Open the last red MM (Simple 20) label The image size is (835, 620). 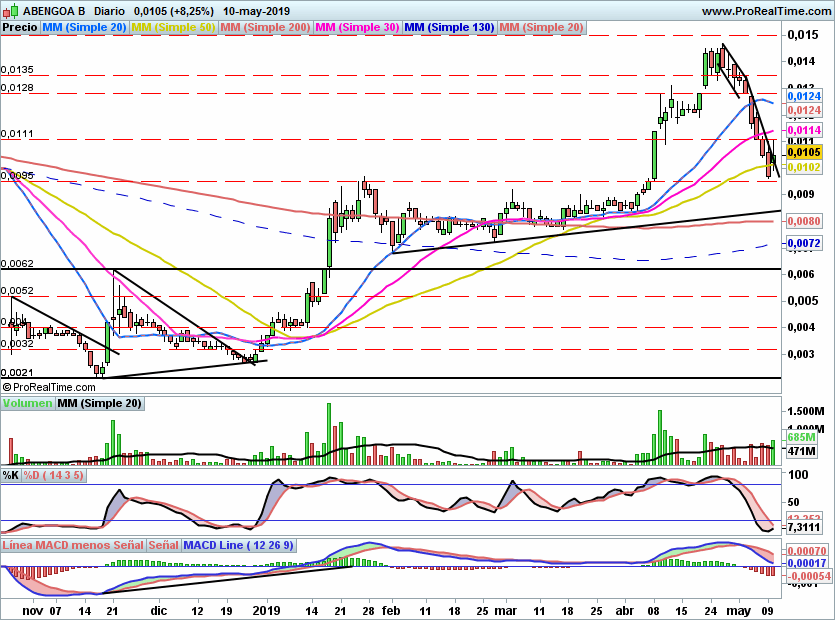click(x=541, y=27)
